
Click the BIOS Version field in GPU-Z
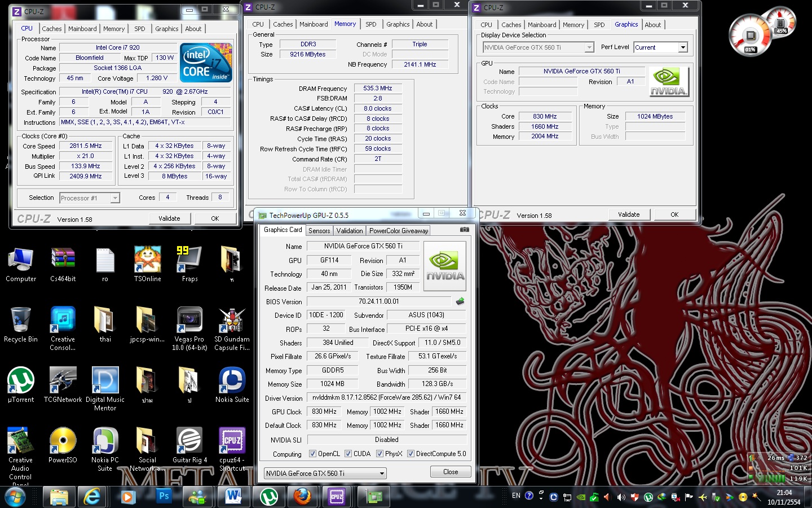[x=378, y=301]
